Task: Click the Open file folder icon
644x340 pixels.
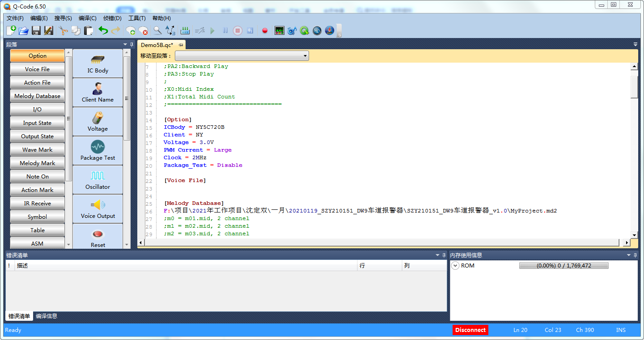Action: [24, 30]
